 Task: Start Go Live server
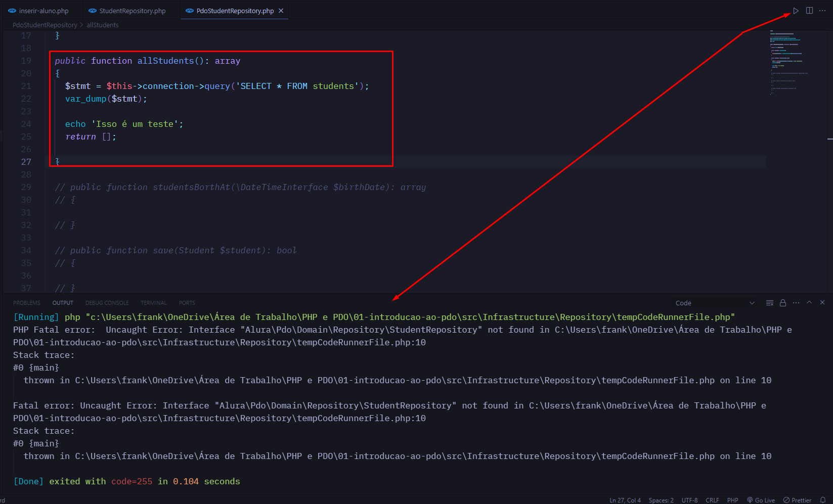[761, 500]
